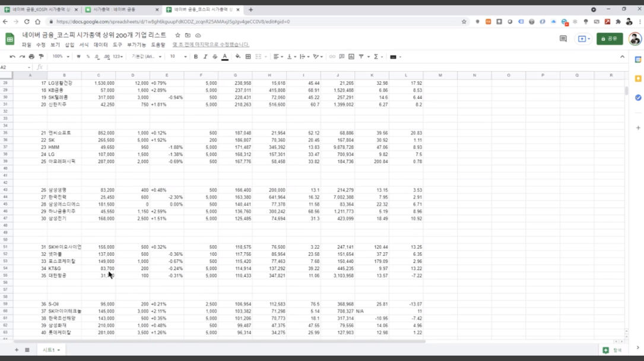Open the last edit history link
Image resolution: width=644 pixels, height=361 pixels.
point(211,45)
